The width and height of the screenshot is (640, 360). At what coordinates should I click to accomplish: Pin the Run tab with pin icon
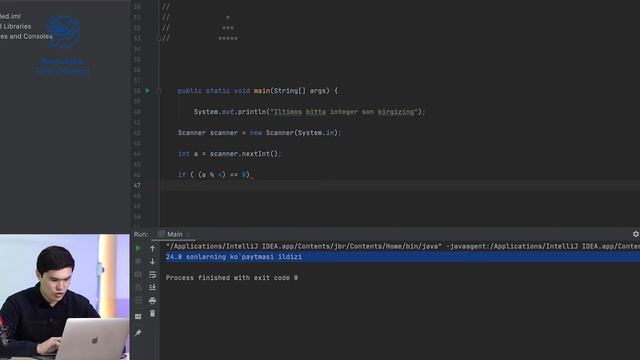pyautogui.click(x=138, y=333)
